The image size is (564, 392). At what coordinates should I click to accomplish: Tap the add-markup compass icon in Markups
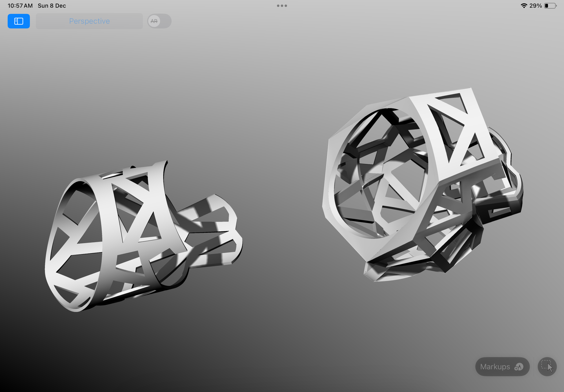coord(518,367)
